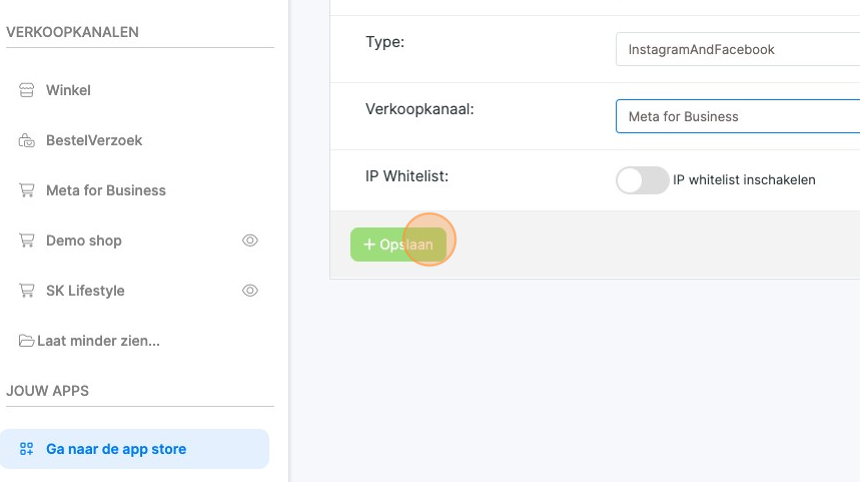Go to the app store link
The width and height of the screenshot is (860, 482).
click(116, 449)
